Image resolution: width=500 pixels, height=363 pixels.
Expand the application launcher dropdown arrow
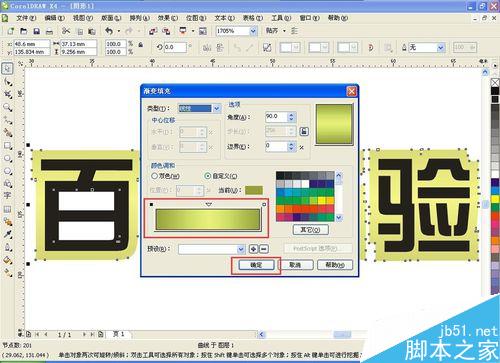pyautogui.click(x=193, y=31)
